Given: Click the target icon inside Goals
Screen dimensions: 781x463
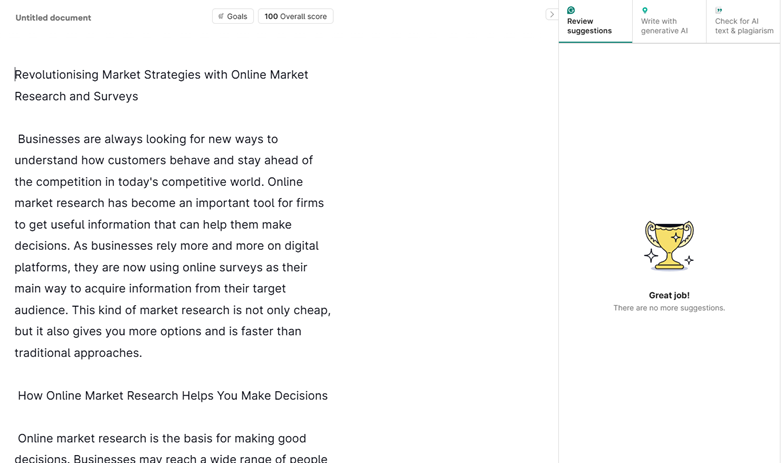Looking at the screenshot, I should pyautogui.click(x=221, y=16).
